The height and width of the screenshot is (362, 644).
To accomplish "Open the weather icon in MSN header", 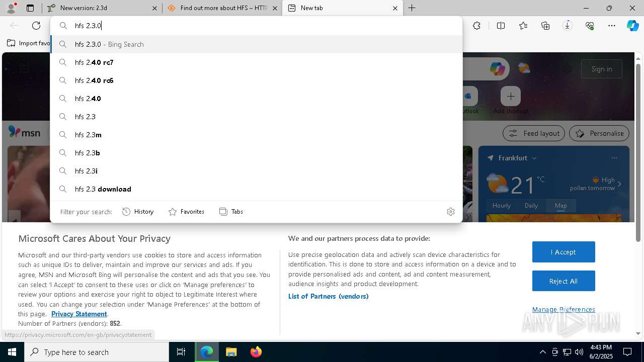I will click(x=524, y=68).
